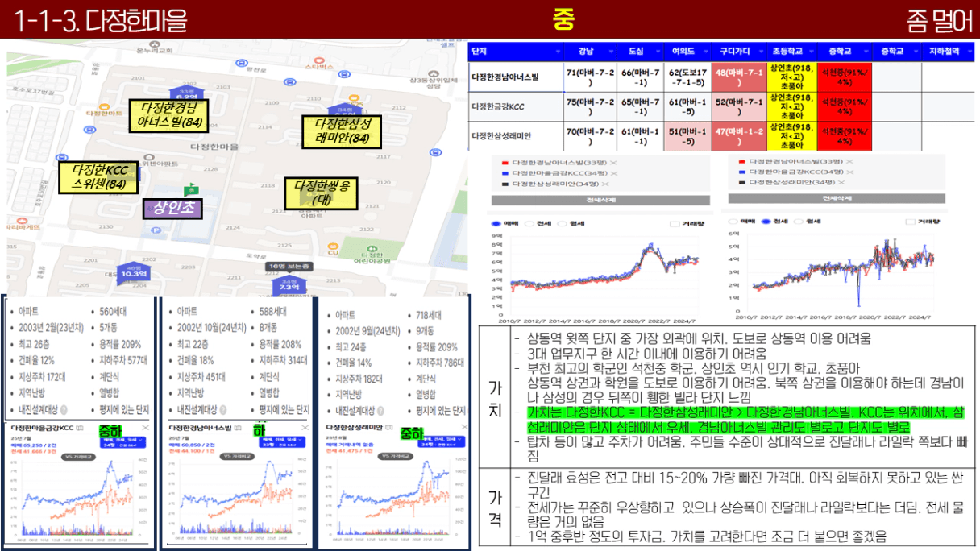Open the 지하철역 column filter dropdown

970,52
